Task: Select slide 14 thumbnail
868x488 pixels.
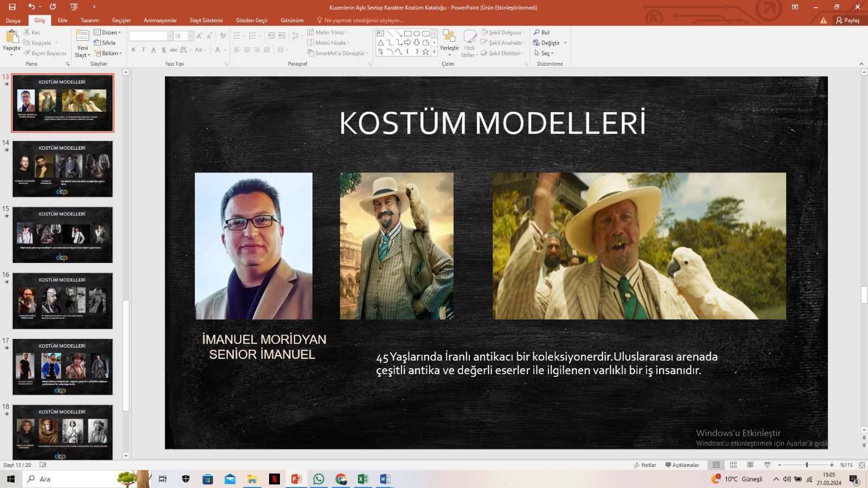Action: coord(62,169)
